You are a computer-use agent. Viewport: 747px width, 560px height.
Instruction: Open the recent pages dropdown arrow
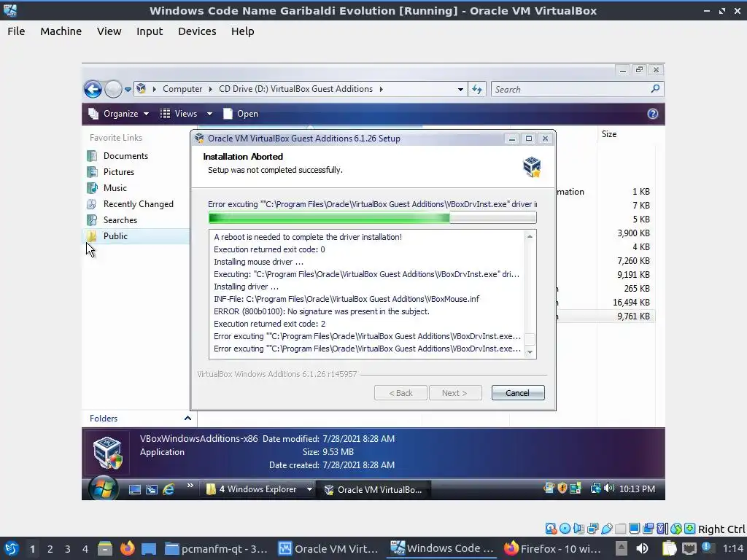click(x=128, y=90)
